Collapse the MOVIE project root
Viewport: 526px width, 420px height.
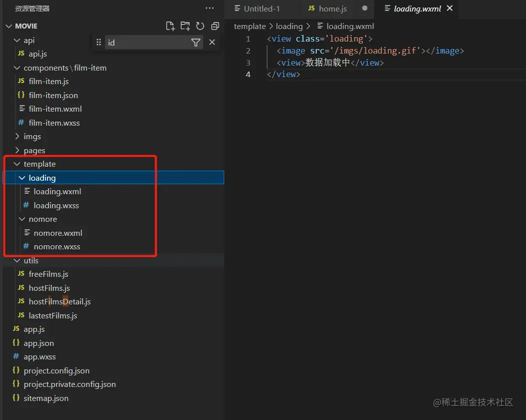(9, 26)
